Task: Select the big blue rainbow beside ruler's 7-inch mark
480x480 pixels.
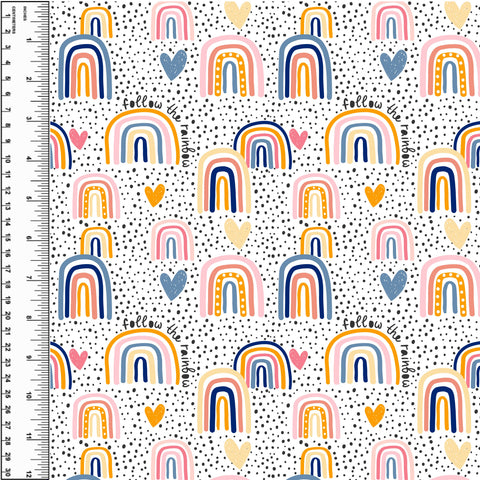Action: 85,287
